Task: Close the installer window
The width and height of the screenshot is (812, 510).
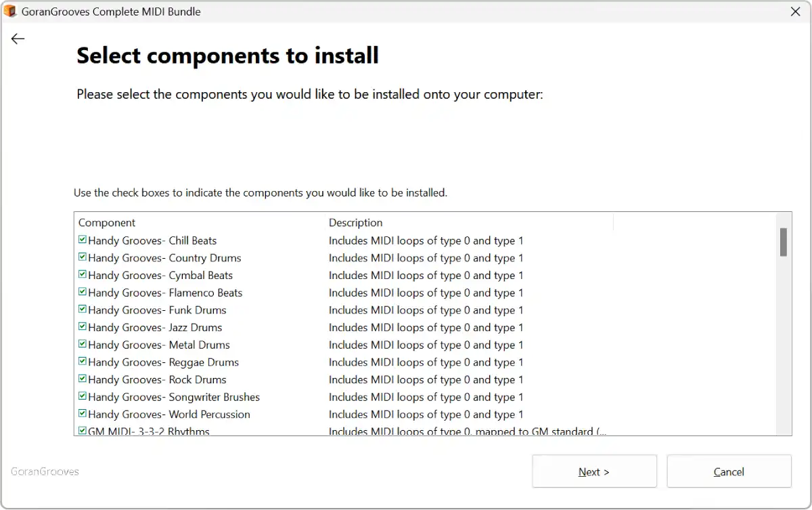Action: click(796, 12)
